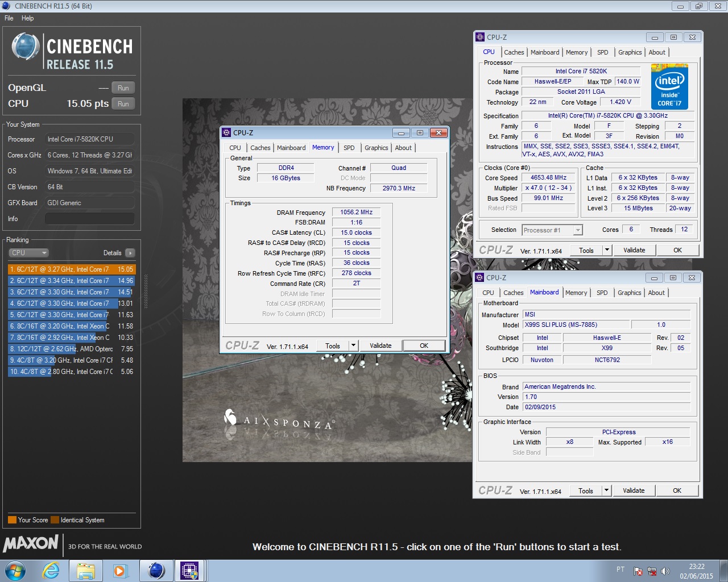Click the Cinebench app icon in title bar
Screen dimensions: 728x582
click(6, 6)
